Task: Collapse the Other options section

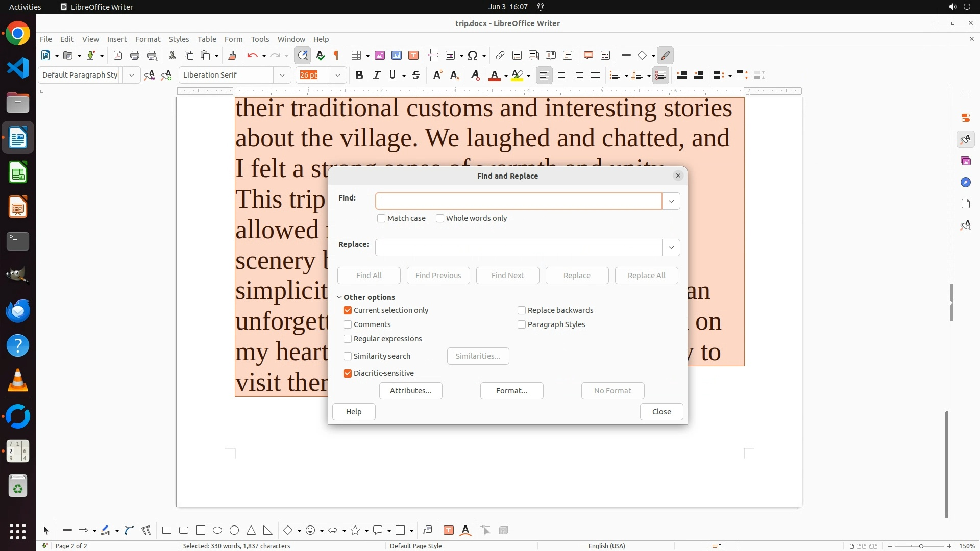Action: pyautogui.click(x=339, y=297)
